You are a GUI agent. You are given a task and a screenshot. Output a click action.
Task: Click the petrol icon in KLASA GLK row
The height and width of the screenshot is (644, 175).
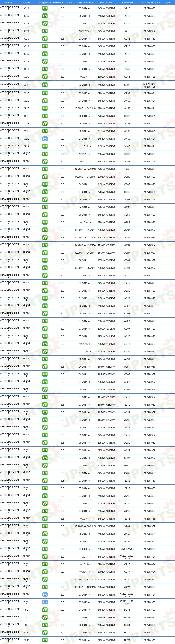[x=45, y=526]
